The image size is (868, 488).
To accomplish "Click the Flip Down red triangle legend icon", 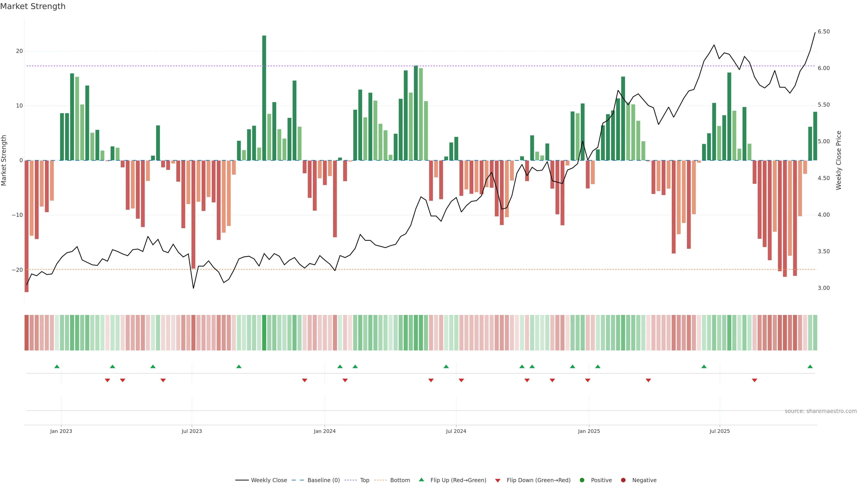I will [x=498, y=480].
